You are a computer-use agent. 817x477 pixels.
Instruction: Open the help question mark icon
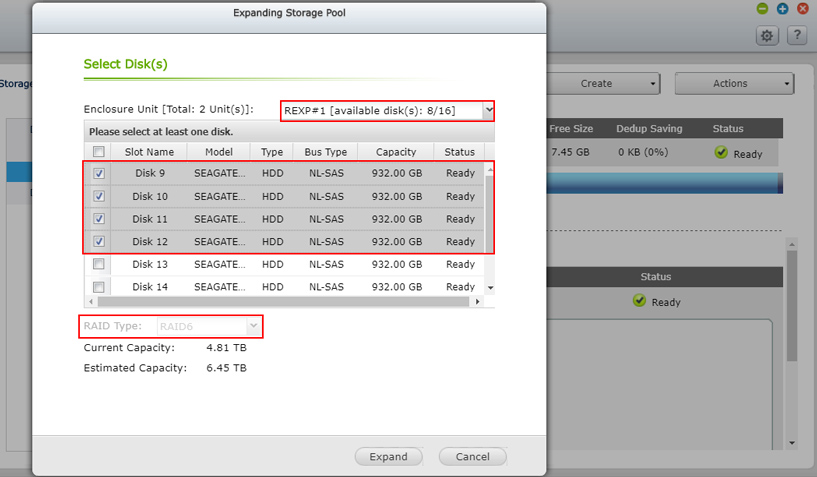[796, 35]
